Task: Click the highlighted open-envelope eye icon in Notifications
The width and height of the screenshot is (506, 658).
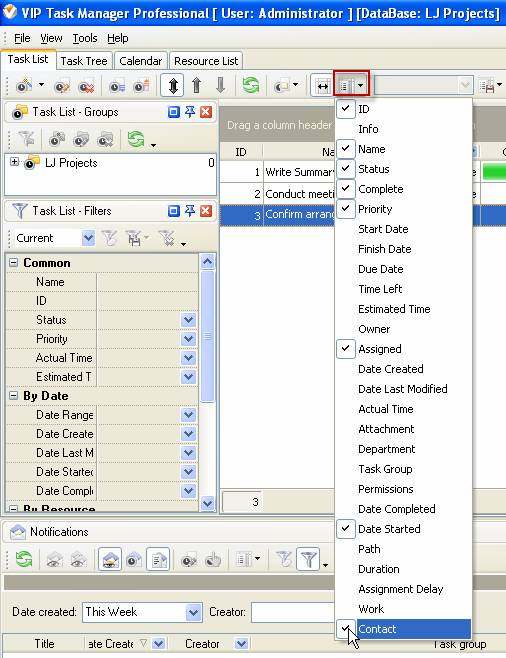Action: [x=110, y=559]
